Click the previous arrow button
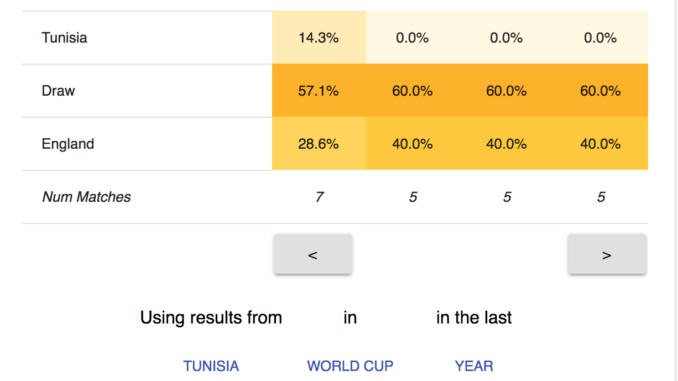678x381 pixels. (x=313, y=254)
